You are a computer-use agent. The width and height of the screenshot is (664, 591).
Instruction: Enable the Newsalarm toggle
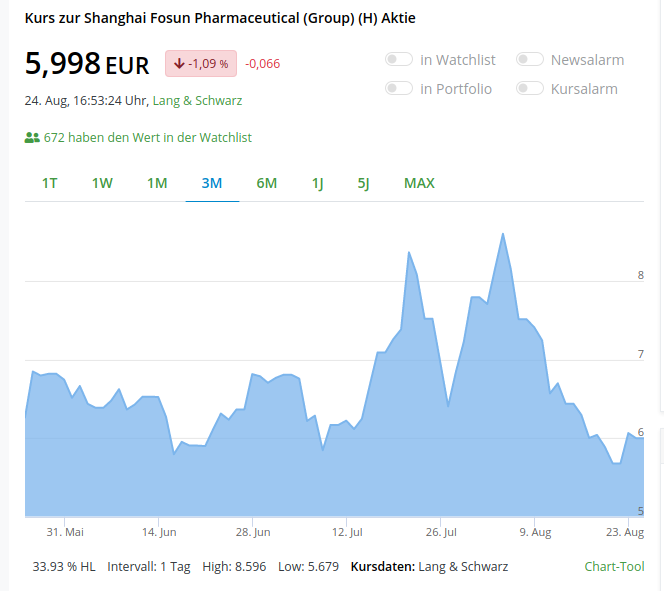click(529, 60)
